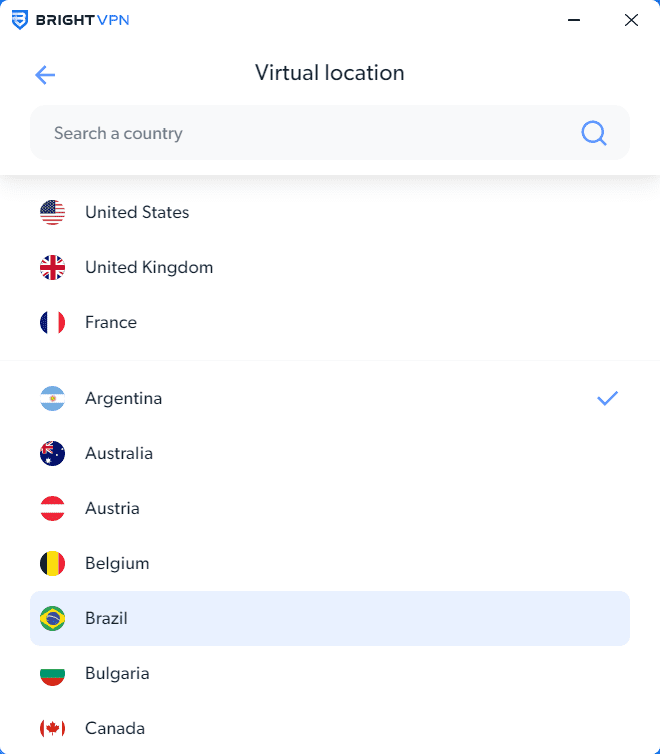Select Canada from the country list
The height and width of the screenshot is (754, 660).
(115, 728)
